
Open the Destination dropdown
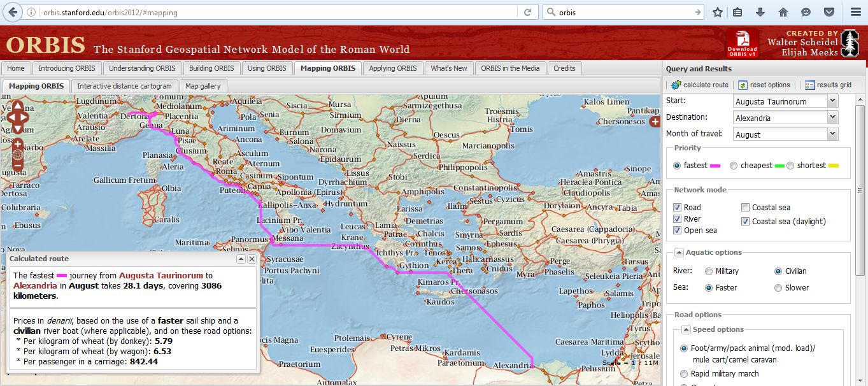[x=832, y=117]
